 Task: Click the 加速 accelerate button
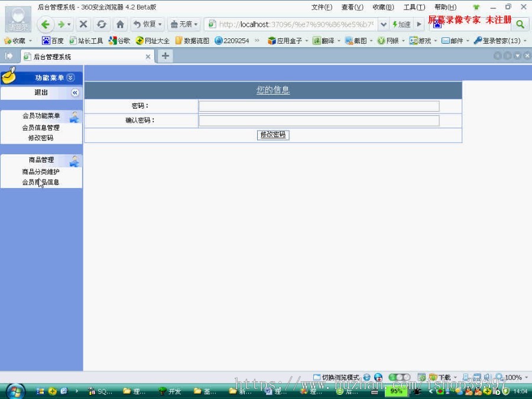click(x=402, y=24)
